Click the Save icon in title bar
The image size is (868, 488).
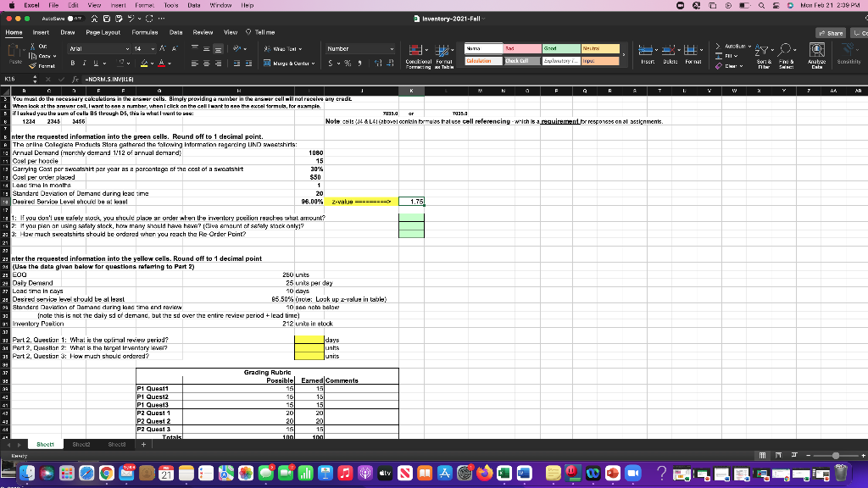click(x=107, y=19)
